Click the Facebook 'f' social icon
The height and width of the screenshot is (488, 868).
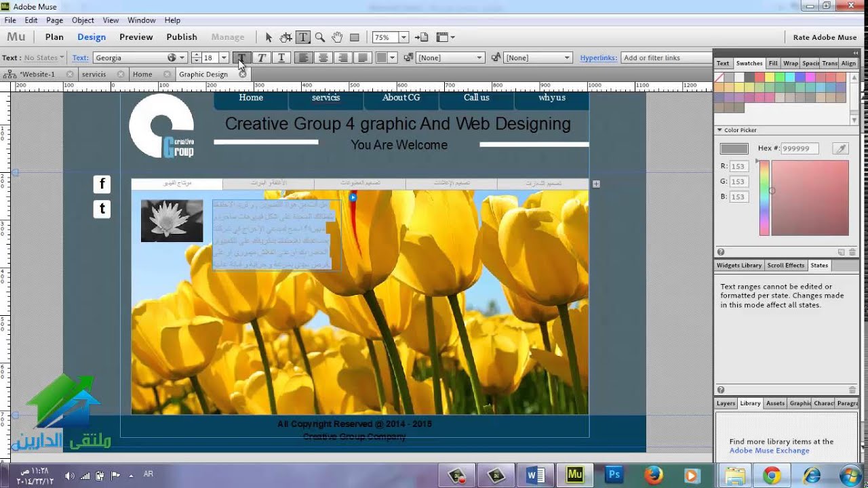pyautogui.click(x=102, y=184)
